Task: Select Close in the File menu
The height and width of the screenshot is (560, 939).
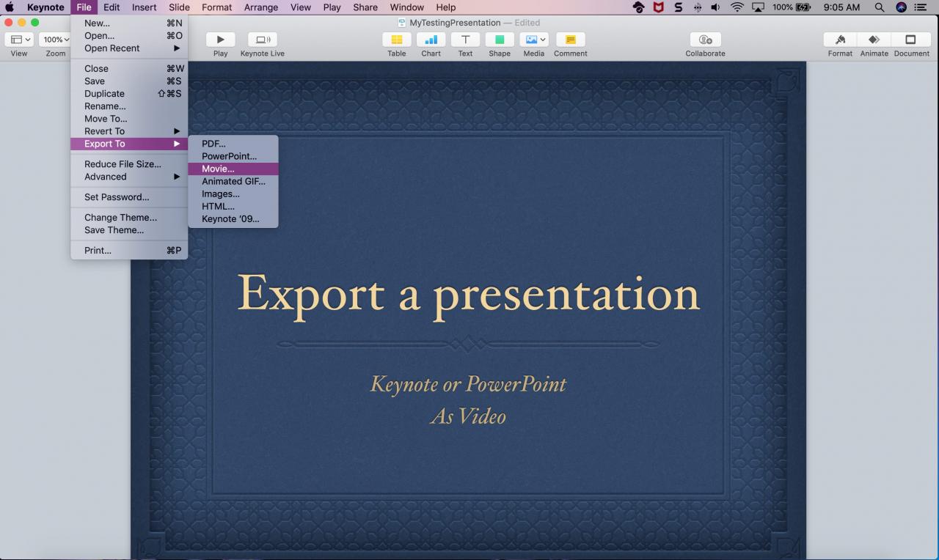Action: pos(129,69)
